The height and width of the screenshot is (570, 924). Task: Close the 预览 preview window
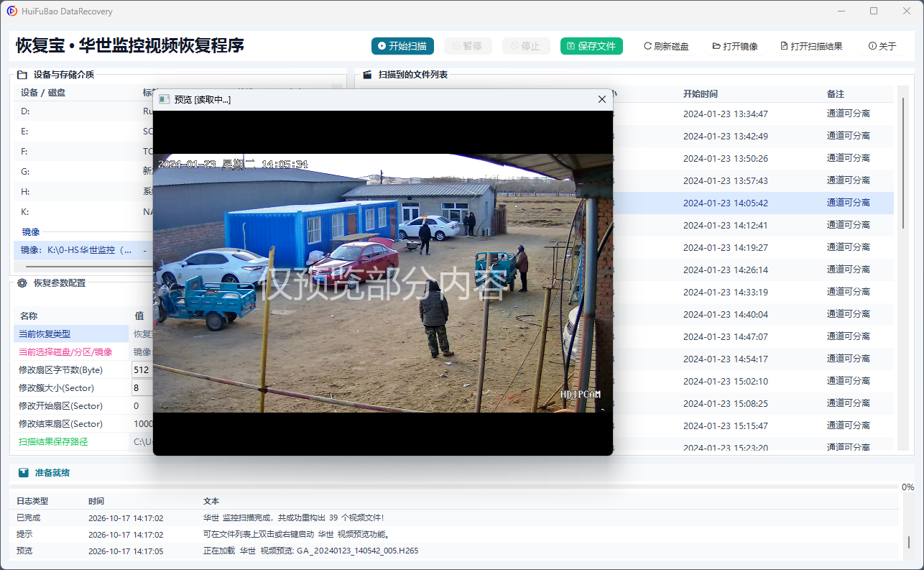(x=602, y=99)
